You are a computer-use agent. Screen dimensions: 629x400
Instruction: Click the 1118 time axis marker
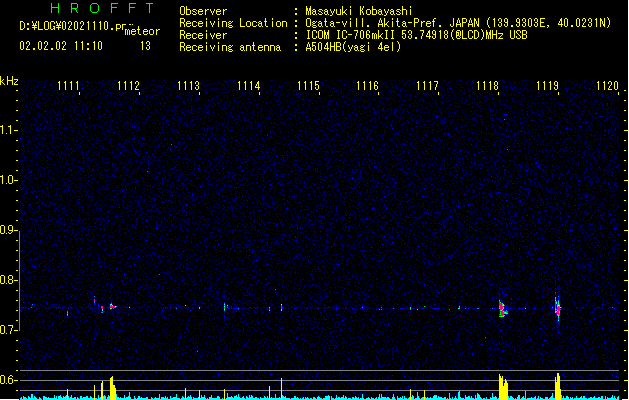(487, 86)
